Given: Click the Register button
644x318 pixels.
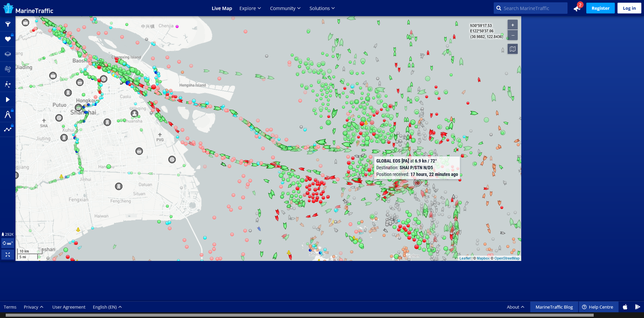Looking at the screenshot, I should pyautogui.click(x=600, y=8).
